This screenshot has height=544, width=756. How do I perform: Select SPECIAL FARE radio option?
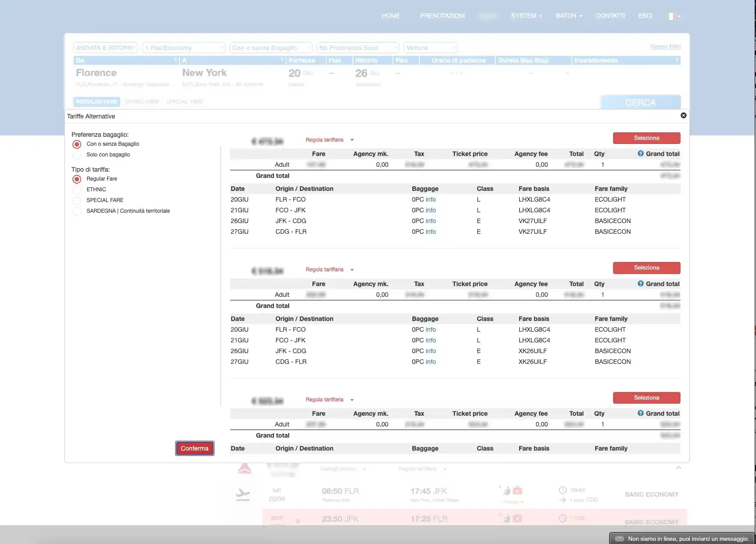(x=77, y=200)
